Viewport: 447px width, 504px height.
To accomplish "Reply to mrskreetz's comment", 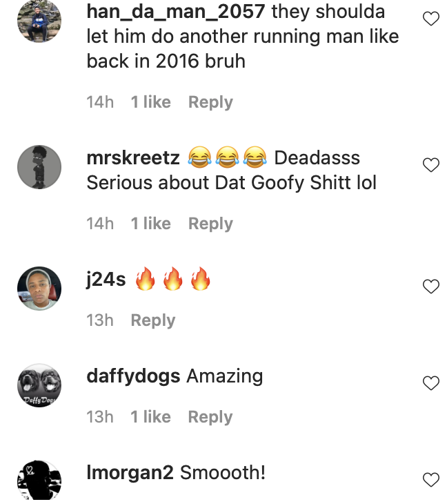I will (x=210, y=224).
